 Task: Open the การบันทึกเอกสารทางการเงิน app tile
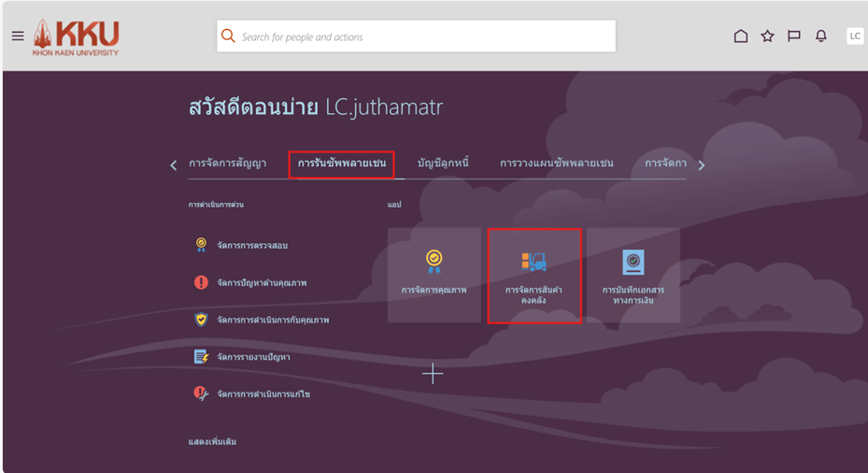pos(633,275)
